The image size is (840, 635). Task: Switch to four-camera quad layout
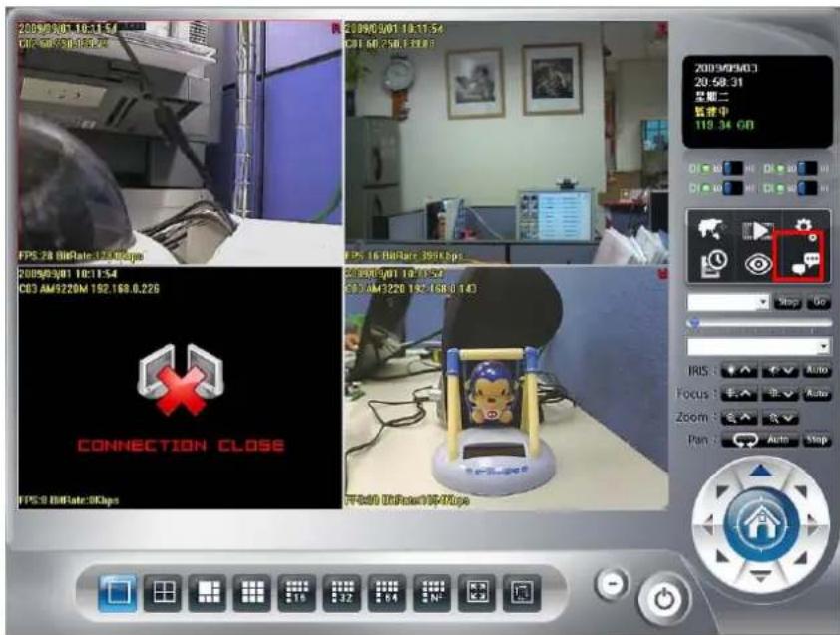tap(163, 593)
